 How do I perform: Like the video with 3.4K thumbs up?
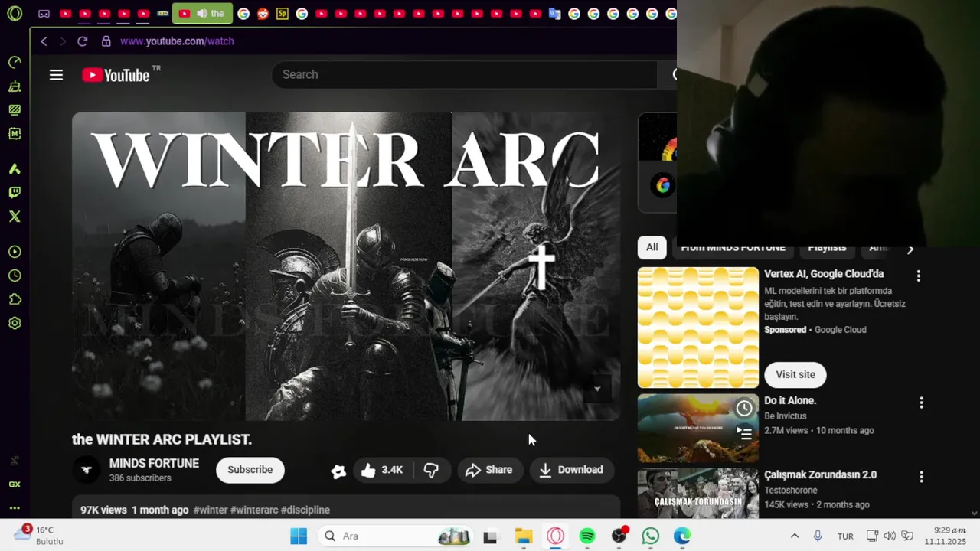coord(382,470)
